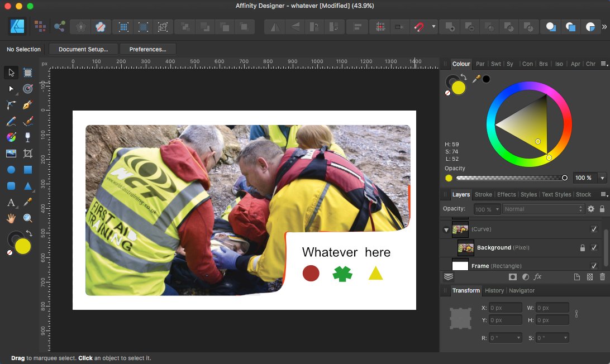This screenshot has width=610, height=364.
Task: Pick the Ellipse tool
Action: click(x=10, y=170)
